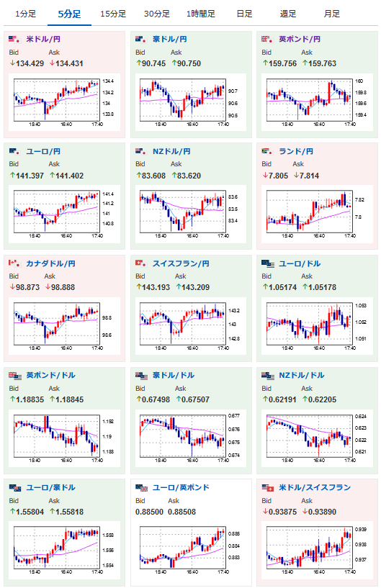381x588 pixels.
Task: Click the Swiss flag icon beside スイスフラン/円
Action: (140, 263)
